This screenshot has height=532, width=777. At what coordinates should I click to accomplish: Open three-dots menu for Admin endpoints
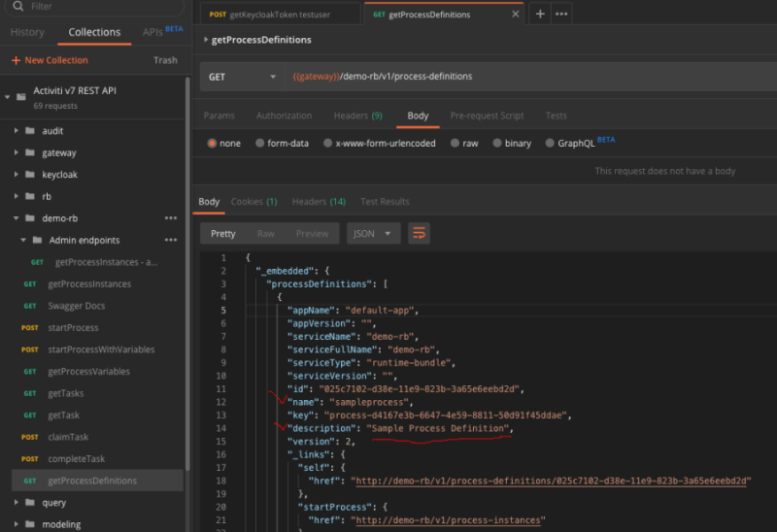(x=171, y=240)
